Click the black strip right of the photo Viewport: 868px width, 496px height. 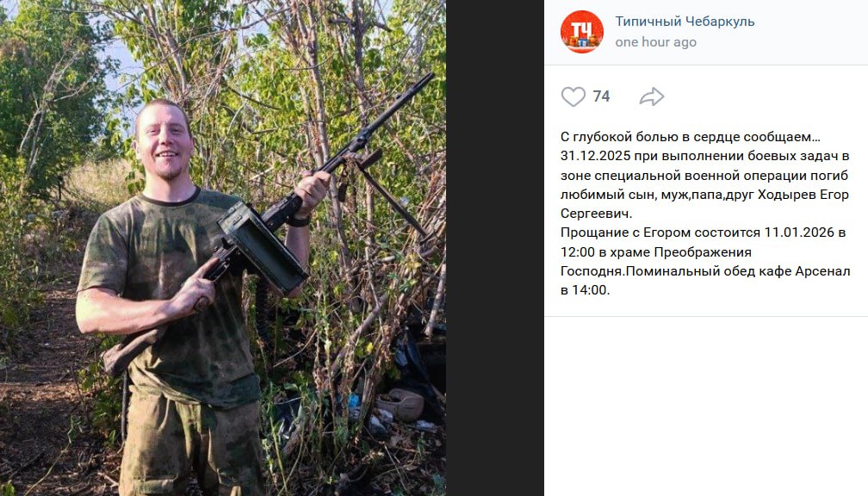click(494, 248)
